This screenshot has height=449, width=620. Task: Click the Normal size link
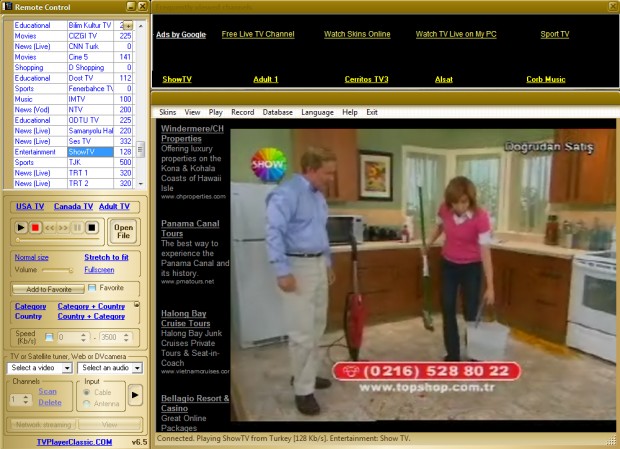tap(32, 257)
